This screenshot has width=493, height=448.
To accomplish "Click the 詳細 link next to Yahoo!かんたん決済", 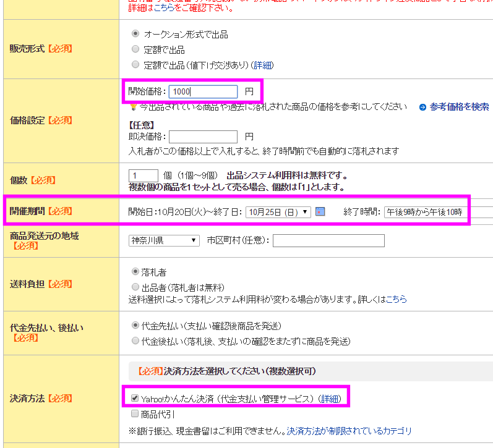I will point(329,399).
